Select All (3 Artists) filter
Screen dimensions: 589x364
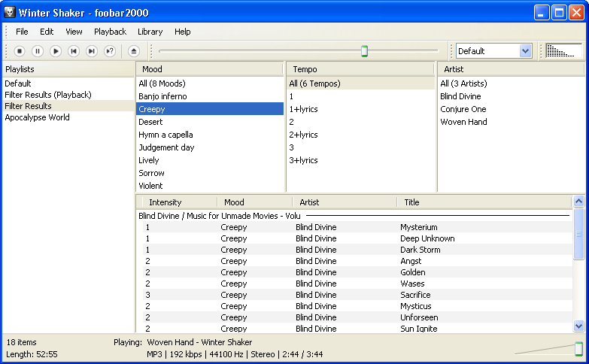(512, 83)
